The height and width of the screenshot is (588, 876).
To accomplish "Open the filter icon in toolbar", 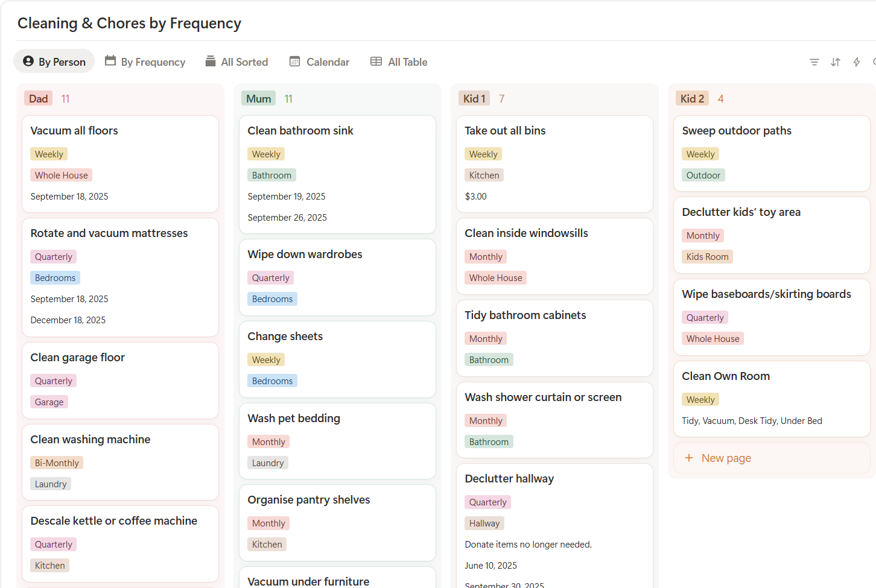I will (x=814, y=62).
